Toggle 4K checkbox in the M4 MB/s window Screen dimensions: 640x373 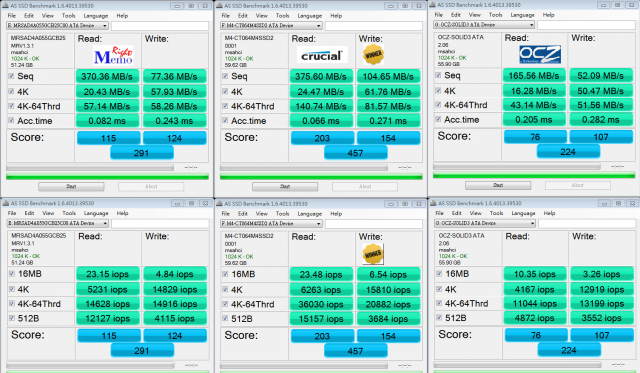[x=225, y=91]
